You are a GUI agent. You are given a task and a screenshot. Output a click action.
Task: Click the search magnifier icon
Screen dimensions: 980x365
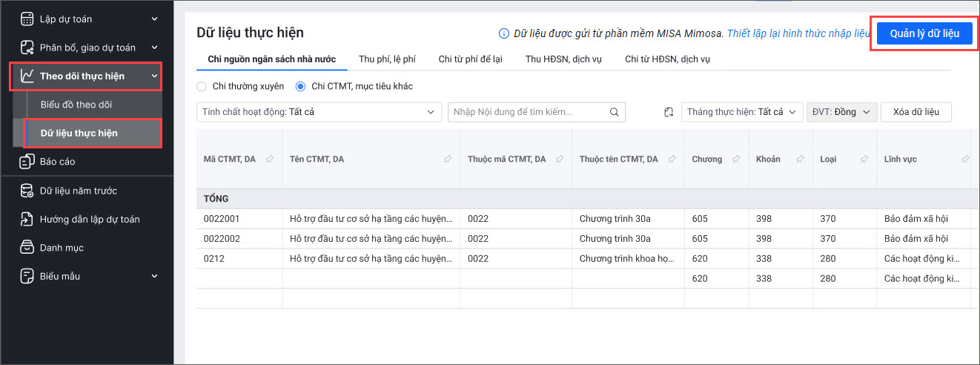[x=614, y=112]
